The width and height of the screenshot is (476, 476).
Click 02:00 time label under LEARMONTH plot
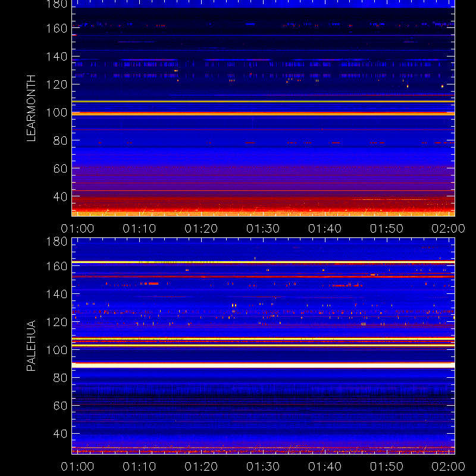click(x=449, y=228)
